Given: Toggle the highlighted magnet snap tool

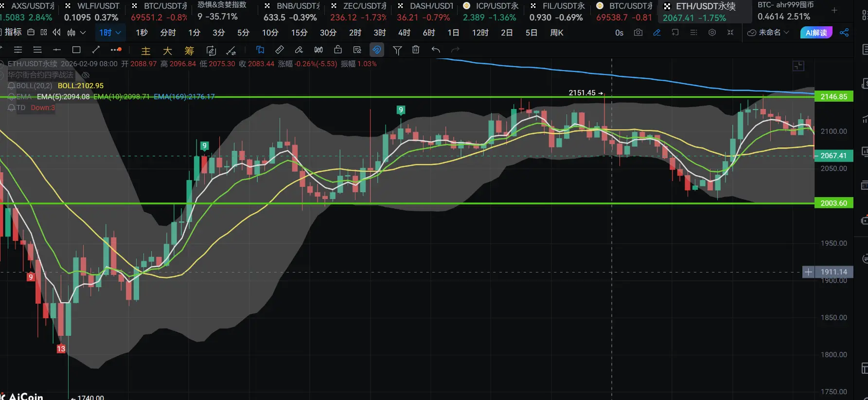Looking at the screenshot, I should (x=377, y=50).
